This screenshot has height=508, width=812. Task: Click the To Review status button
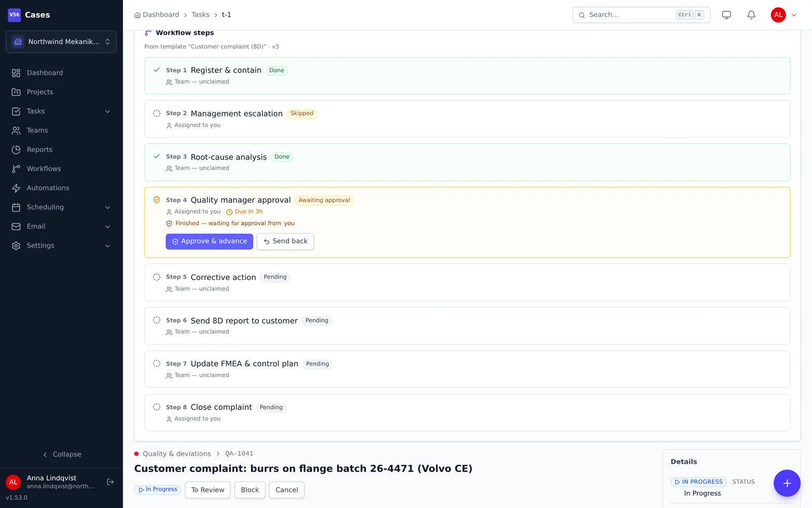[x=208, y=490]
